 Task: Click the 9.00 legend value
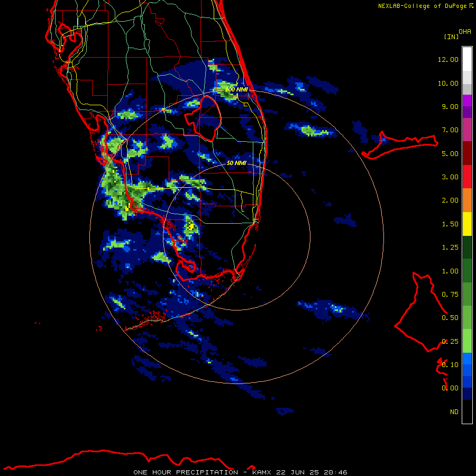[x=450, y=106]
